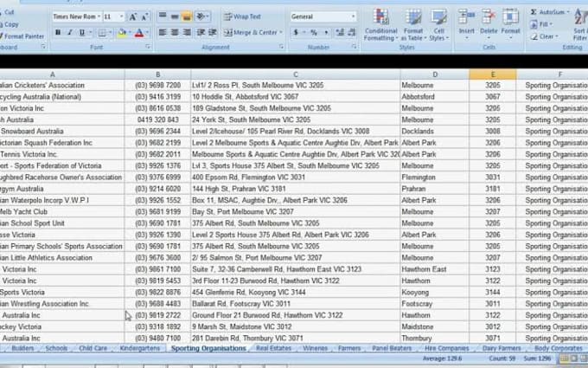Expand the Merge & Center dropdown arrow
The image size is (588, 368).
281,33
